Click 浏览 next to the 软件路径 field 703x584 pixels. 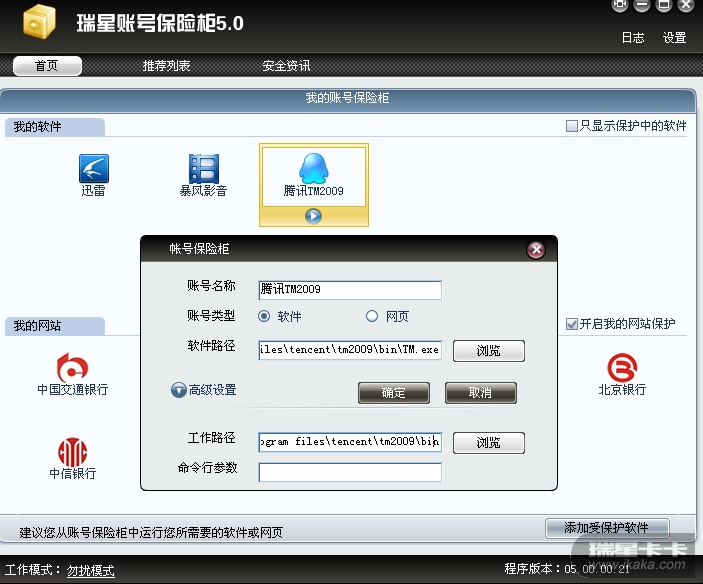[489, 350]
